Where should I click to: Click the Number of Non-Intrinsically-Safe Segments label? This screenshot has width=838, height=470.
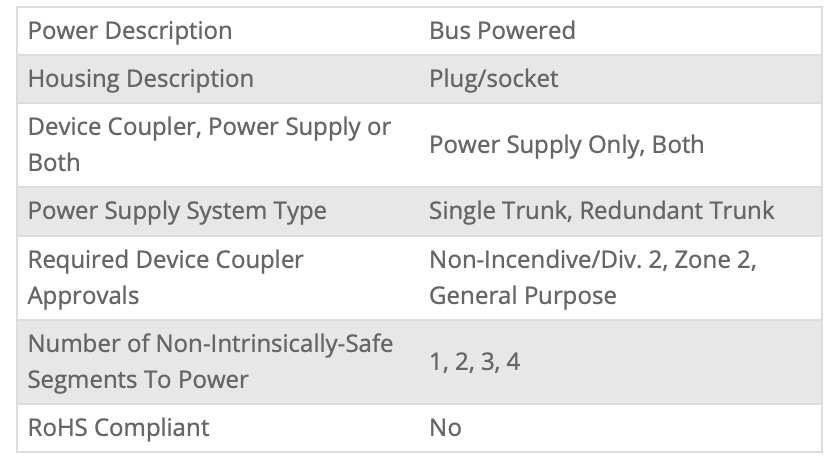point(210,361)
